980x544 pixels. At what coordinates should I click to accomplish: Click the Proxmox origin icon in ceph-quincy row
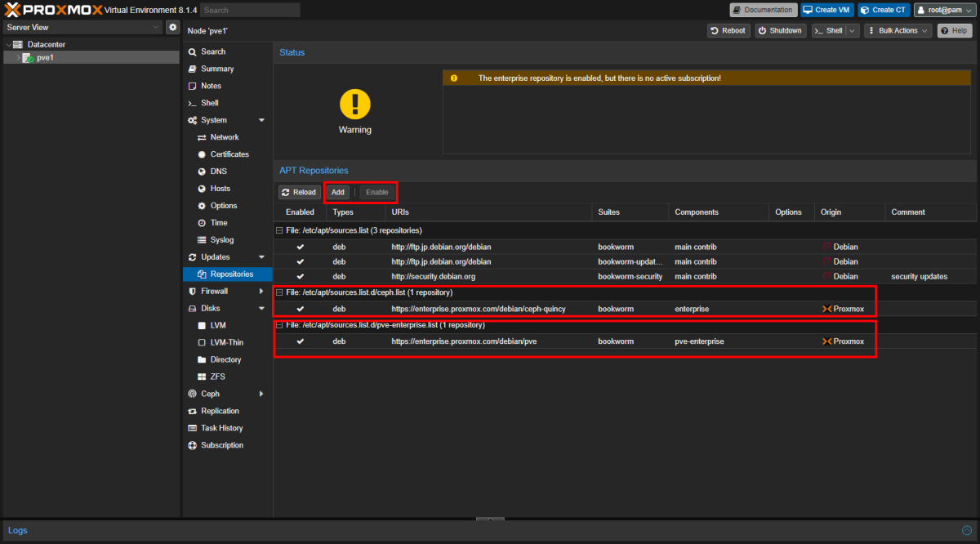tap(826, 309)
